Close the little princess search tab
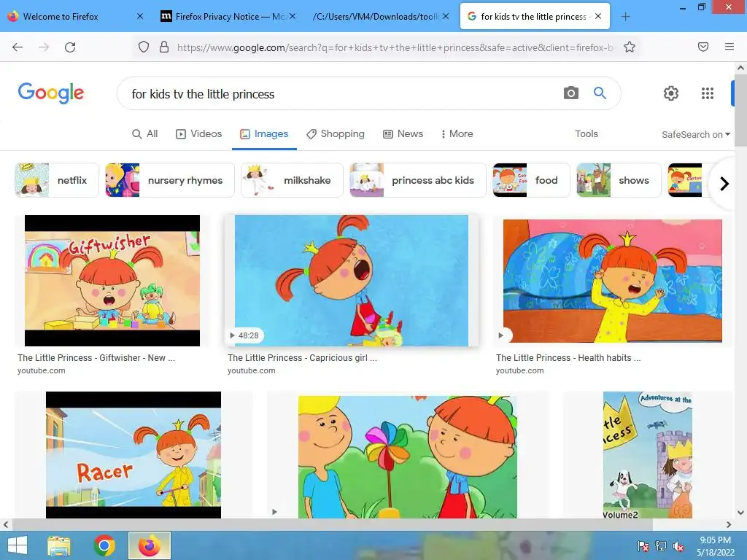This screenshot has height=560, width=747. [598, 16]
